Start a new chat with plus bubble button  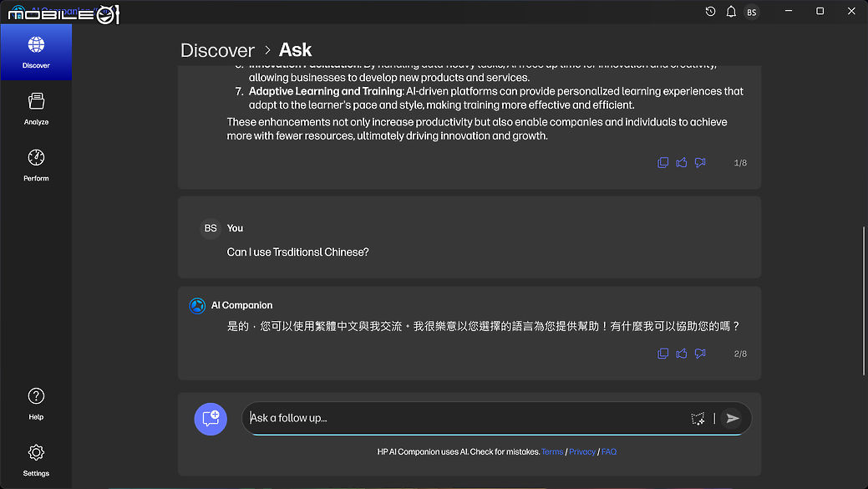tap(211, 419)
